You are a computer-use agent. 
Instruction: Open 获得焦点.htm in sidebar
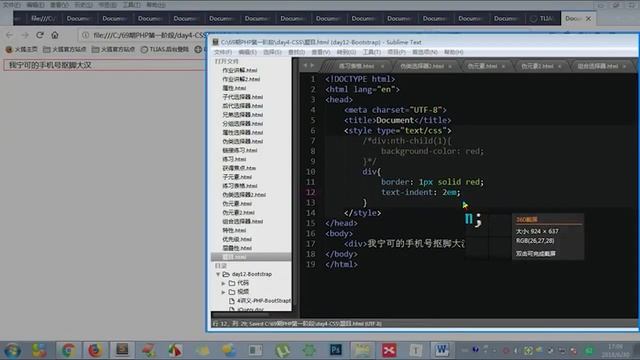click(x=239, y=168)
